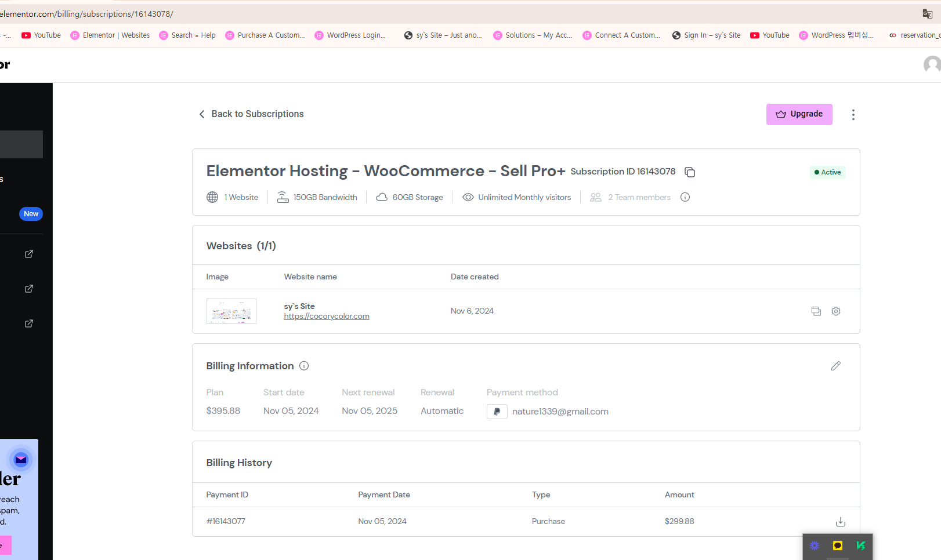Click the pink button on promo card
The image size is (941, 560).
(5, 545)
